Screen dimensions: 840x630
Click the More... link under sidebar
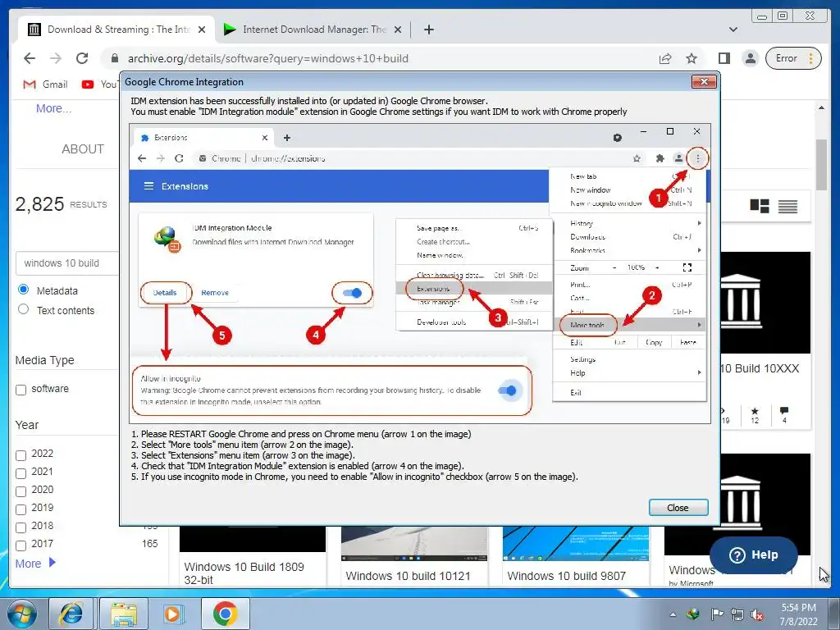(53, 108)
